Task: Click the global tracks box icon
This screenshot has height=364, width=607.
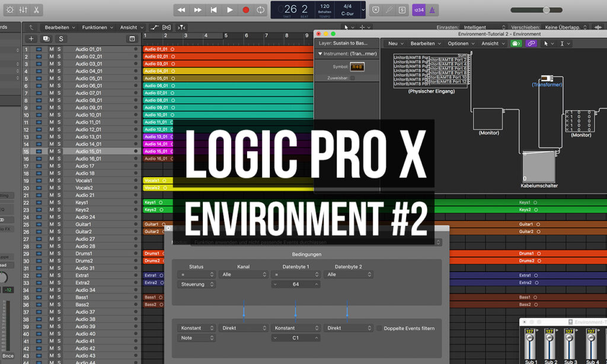Action: [x=132, y=39]
